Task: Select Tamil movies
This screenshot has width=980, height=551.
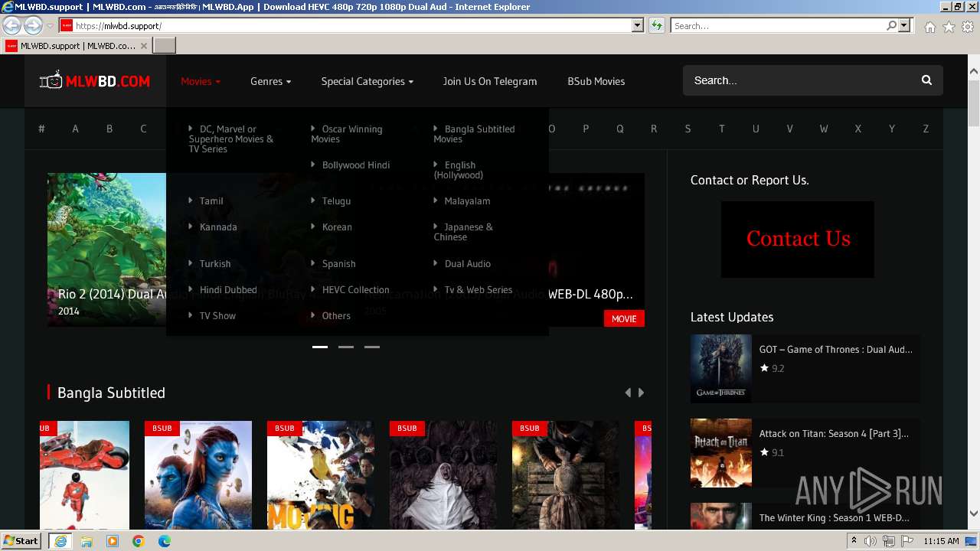Action: tap(206, 201)
